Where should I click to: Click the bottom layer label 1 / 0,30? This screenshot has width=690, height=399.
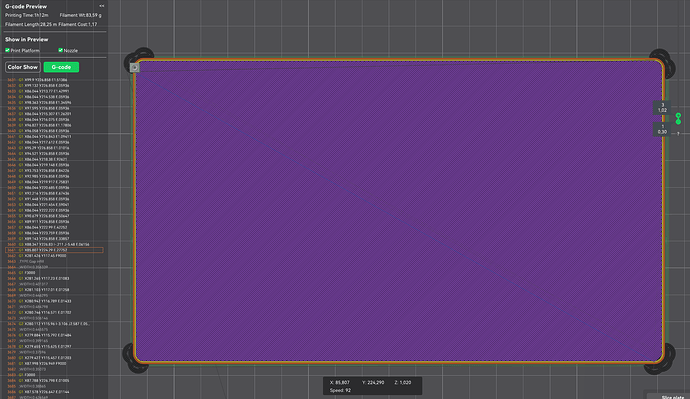(662, 129)
